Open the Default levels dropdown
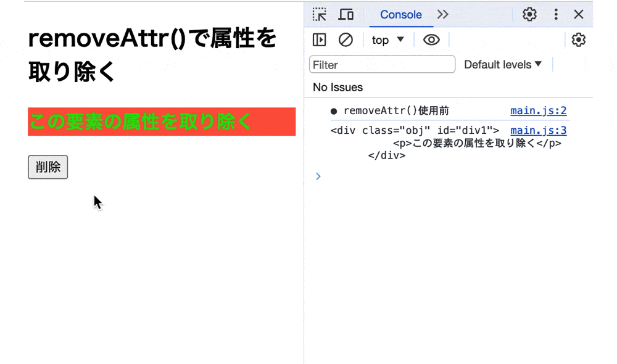Viewport: 617px width, 364px height. (x=503, y=64)
